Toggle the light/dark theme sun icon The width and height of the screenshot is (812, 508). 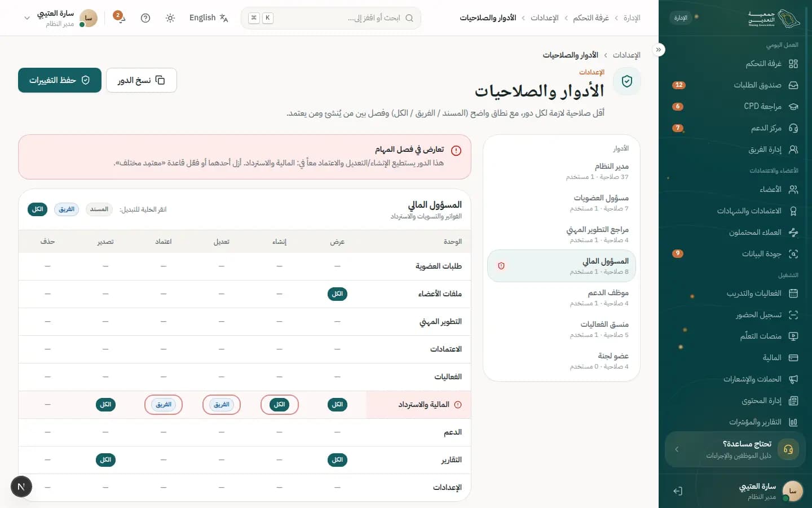170,18
